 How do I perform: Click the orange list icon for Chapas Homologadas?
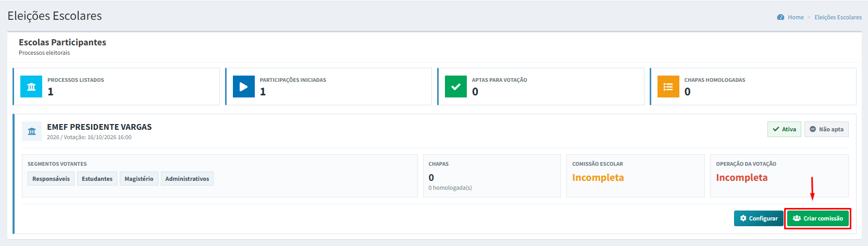pos(668,87)
